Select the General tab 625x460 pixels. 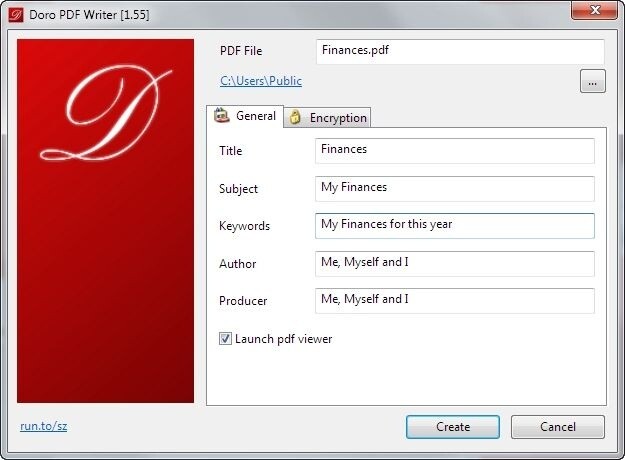click(245, 116)
